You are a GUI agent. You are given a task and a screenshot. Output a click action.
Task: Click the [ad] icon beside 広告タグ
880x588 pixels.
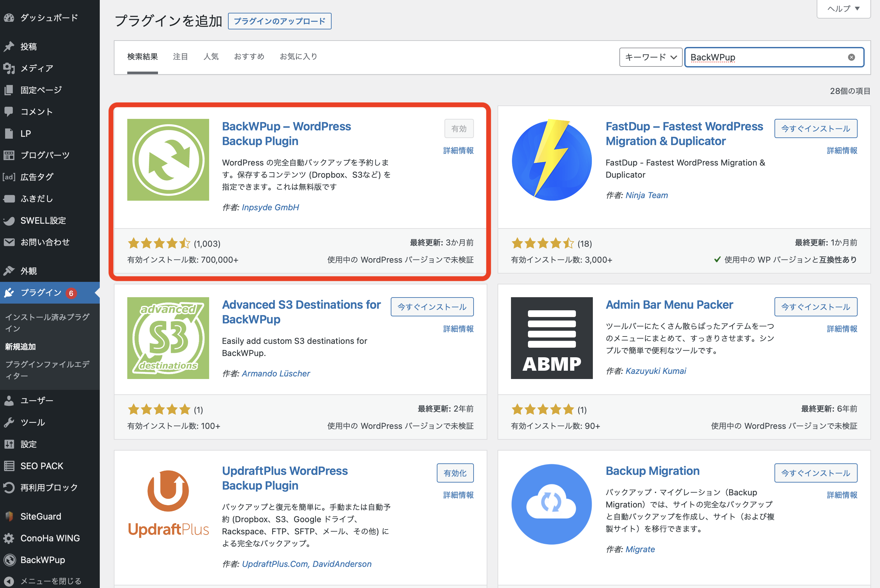[x=9, y=177]
